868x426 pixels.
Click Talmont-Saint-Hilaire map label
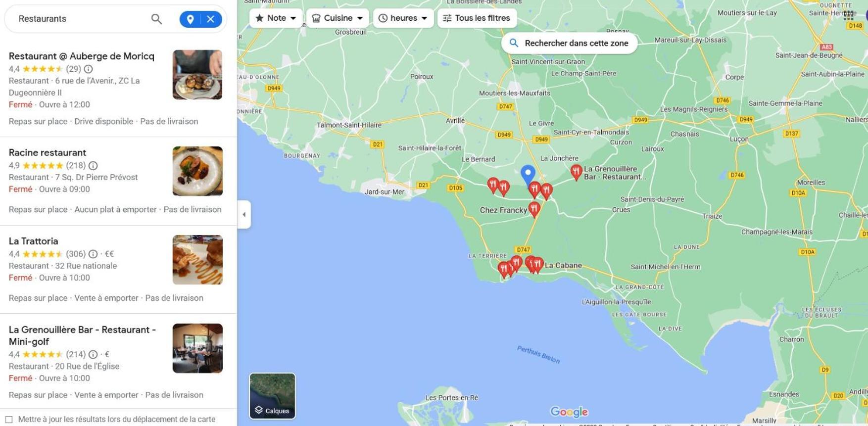349,125
